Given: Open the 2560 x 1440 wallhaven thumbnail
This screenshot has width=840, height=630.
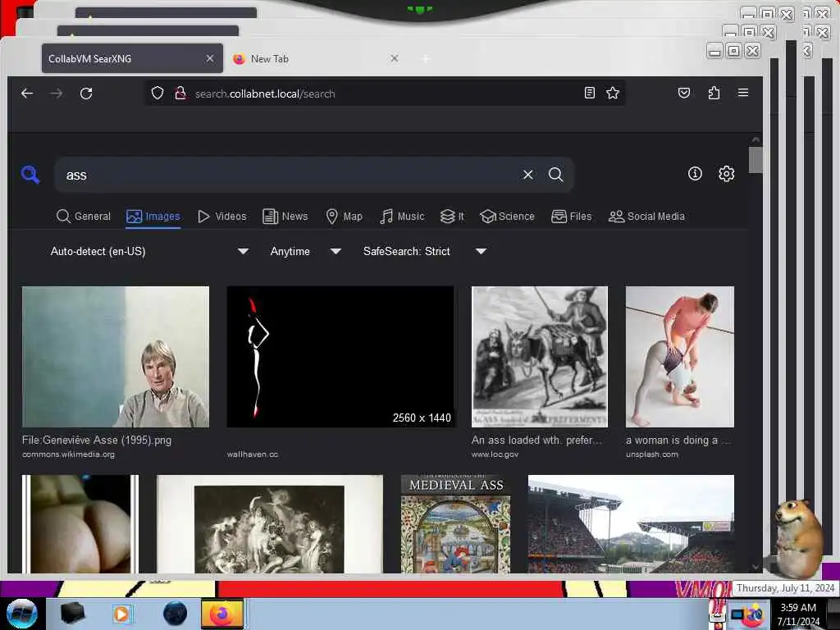Looking at the screenshot, I should [x=340, y=357].
